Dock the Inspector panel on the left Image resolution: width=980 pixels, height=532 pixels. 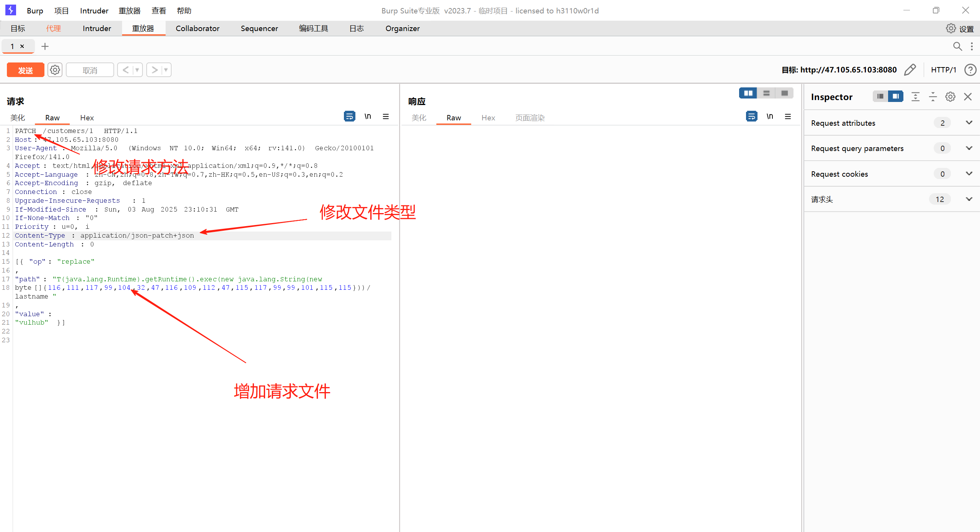pos(880,96)
